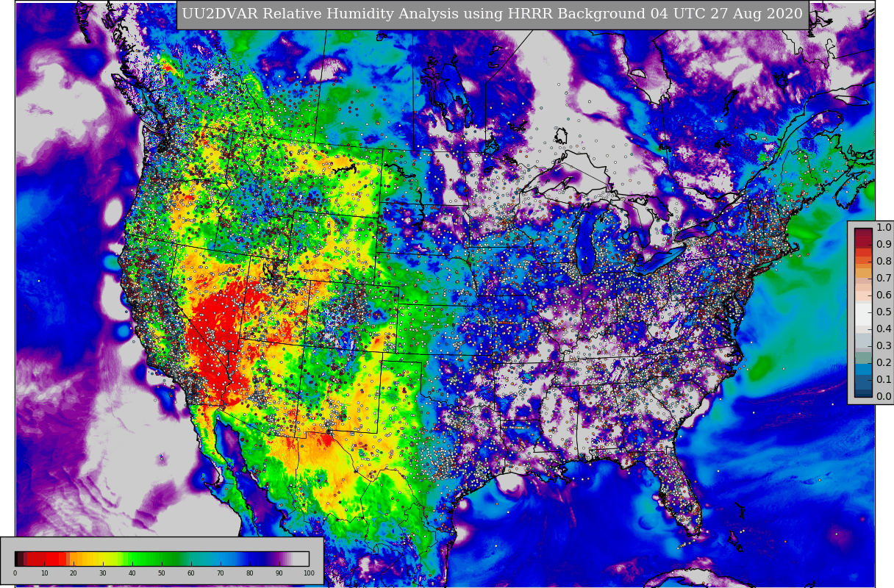Image resolution: width=894 pixels, height=588 pixels.
Task: Select the 0.3 label on vertical colorbar
Action: (x=884, y=346)
